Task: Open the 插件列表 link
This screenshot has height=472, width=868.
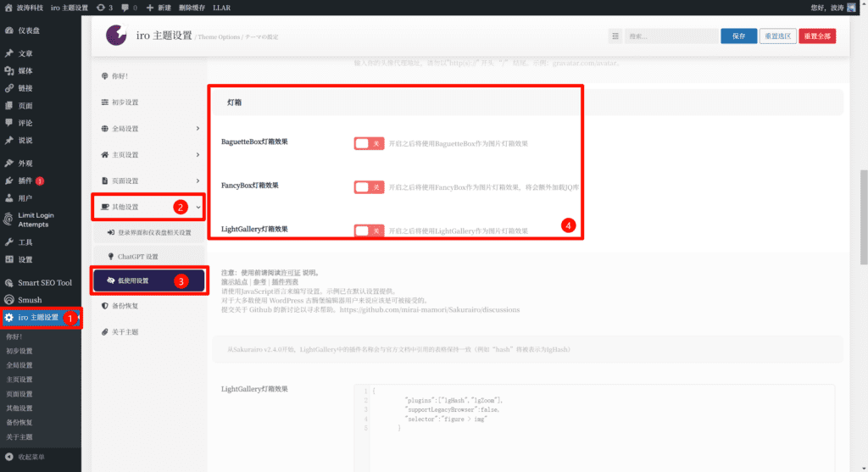Action: click(285, 281)
